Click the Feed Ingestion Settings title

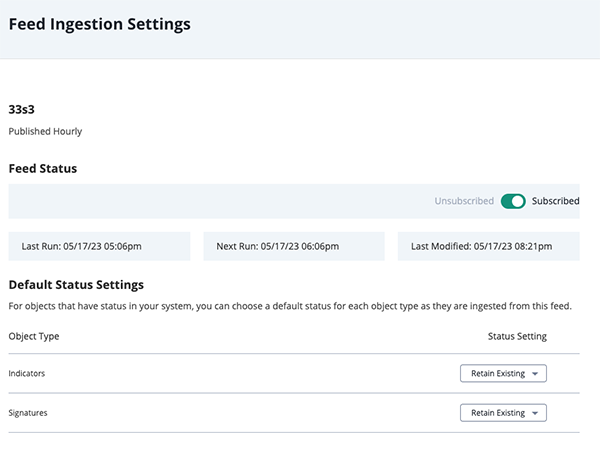pos(99,24)
